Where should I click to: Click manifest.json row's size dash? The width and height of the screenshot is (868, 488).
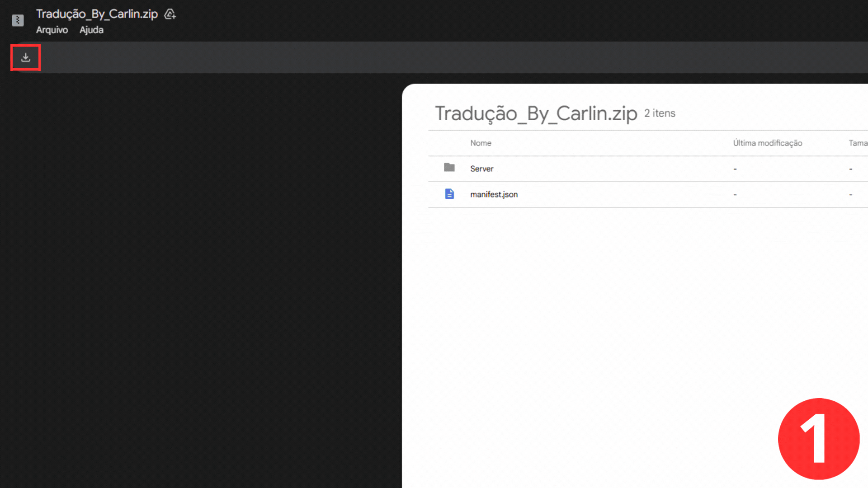pos(850,195)
